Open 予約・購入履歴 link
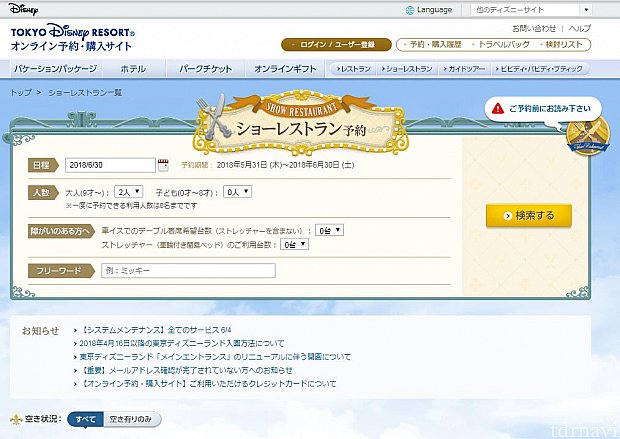Screen dimensions: 620x439 pyautogui.click(x=435, y=45)
